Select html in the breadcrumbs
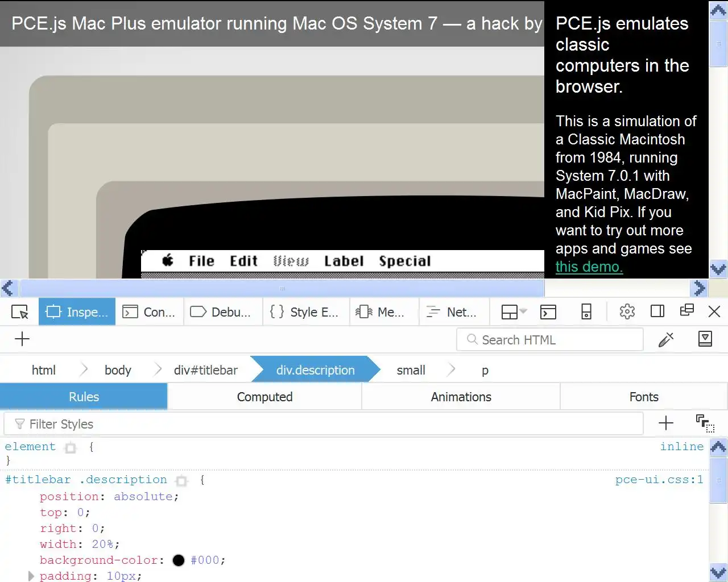Viewport: 728px width, 582px height. tap(44, 370)
